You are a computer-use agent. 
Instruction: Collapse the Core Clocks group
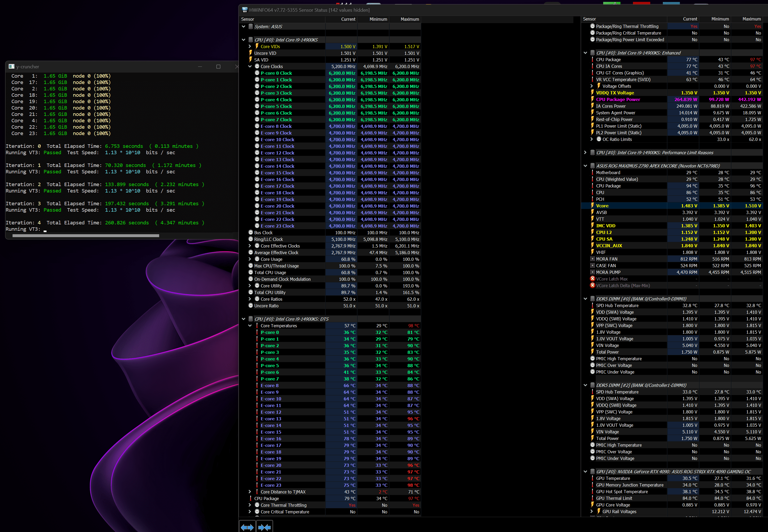pyautogui.click(x=250, y=67)
